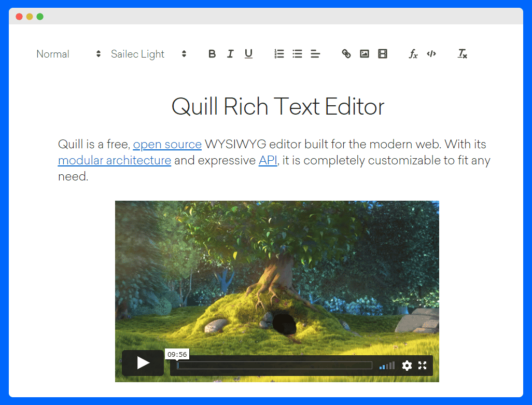Insert an image via toolbar icon

coord(365,54)
